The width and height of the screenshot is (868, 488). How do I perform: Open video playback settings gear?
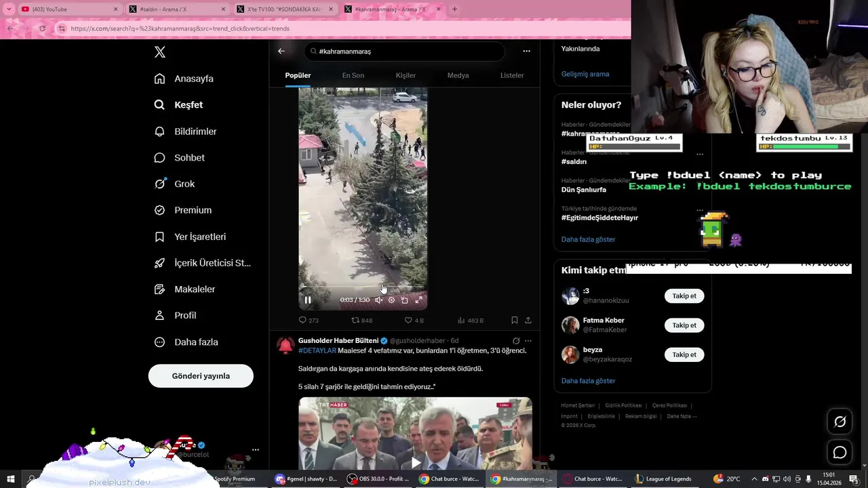coord(391,300)
